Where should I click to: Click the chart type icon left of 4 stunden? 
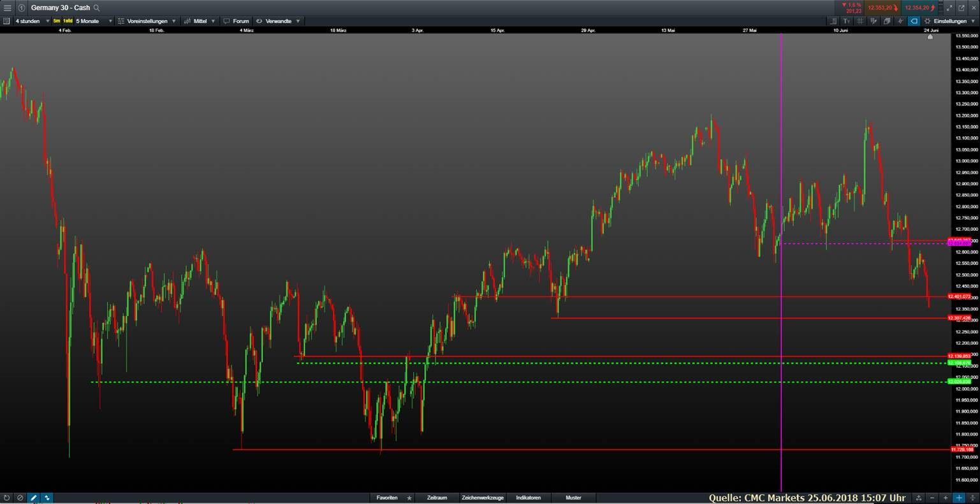6,21
